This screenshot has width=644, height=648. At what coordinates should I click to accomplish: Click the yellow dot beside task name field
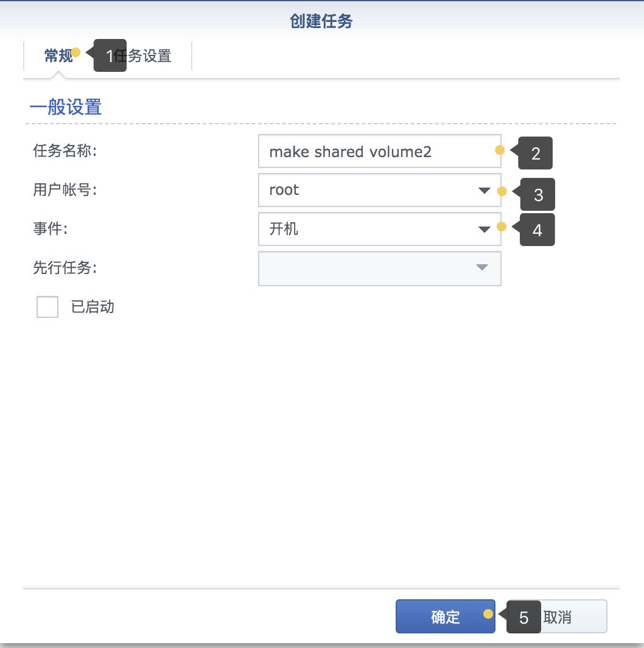[499, 150]
